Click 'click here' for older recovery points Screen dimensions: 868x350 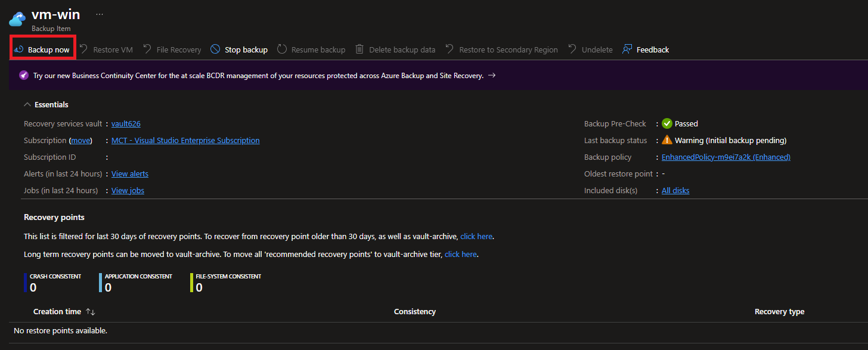[476, 236]
